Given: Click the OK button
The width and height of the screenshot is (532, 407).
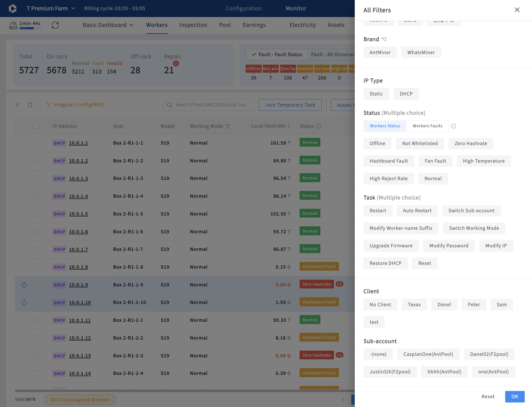Looking at the screenshot, I should pyautogui.click(x=515, y=396).
